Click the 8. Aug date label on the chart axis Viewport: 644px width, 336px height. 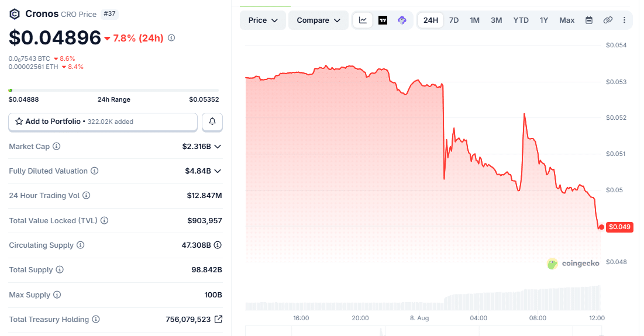(x=419, y=318)
